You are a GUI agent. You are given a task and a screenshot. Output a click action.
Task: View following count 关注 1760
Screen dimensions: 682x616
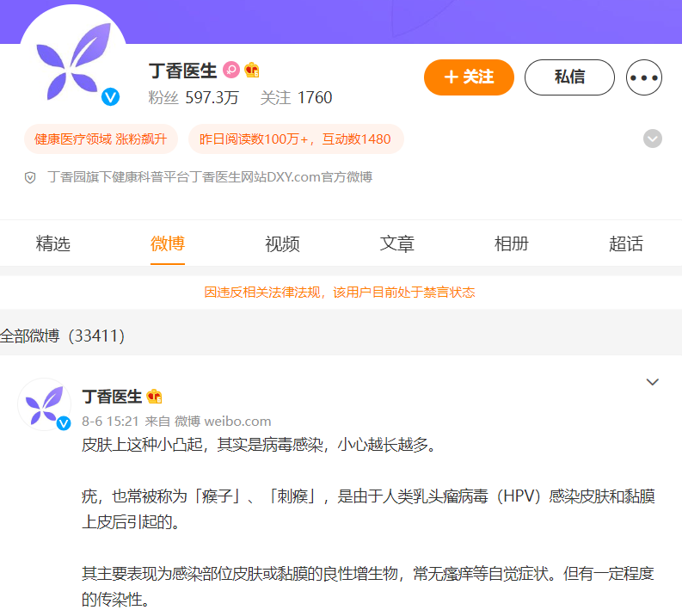pyautogui.click(x=296, y=97)
